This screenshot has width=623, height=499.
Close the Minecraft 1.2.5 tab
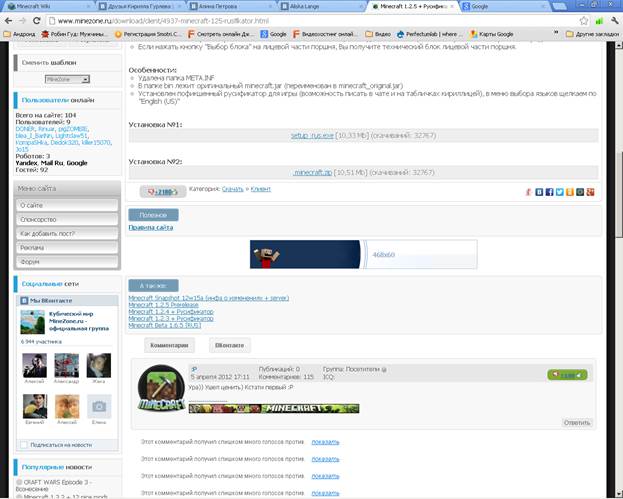[x=452, y=6]
